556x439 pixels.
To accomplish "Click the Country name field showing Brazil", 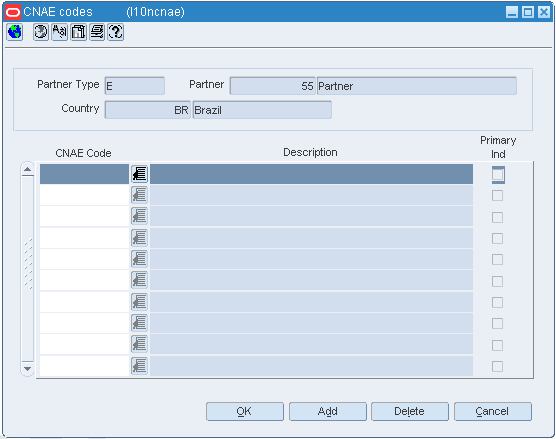I will [262, 110].
